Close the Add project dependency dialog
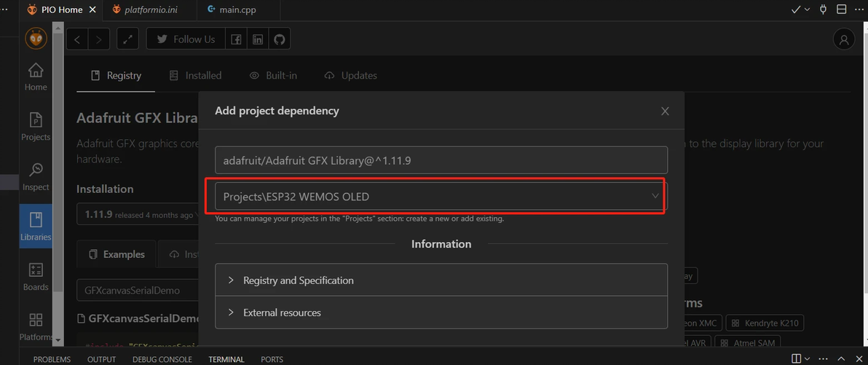This screenshot has height=365, width=868. pyautogui.click(x=665, y=111)
